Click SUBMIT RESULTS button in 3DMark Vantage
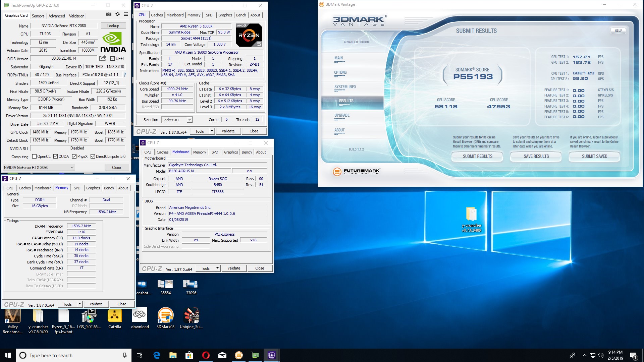The height and width of the screenshot is (362, 644). click(x=477, y=156)
